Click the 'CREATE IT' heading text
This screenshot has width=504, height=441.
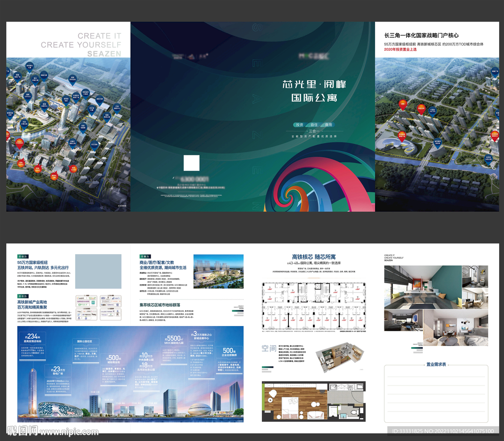tap(99, 35)
